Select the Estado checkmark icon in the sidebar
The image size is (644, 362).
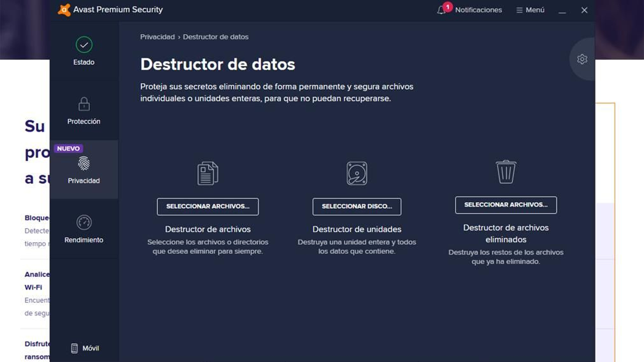point(83,45)
